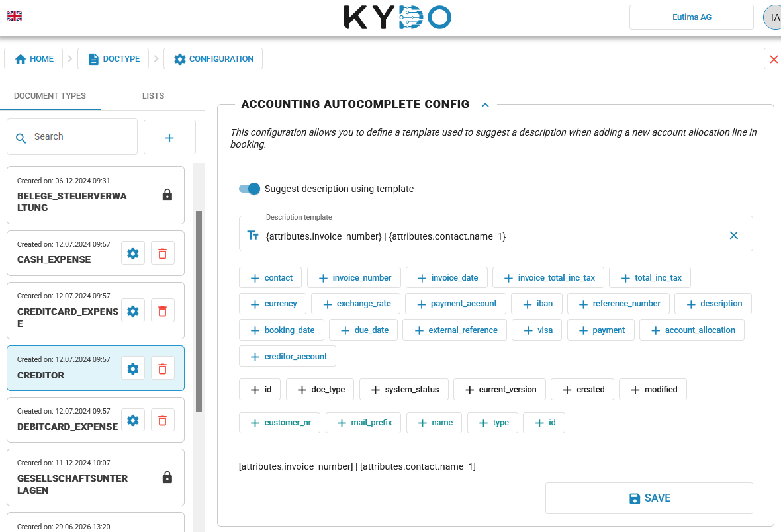
Task: Add external_reference attribute chip
Action: [x=455, y=330]
